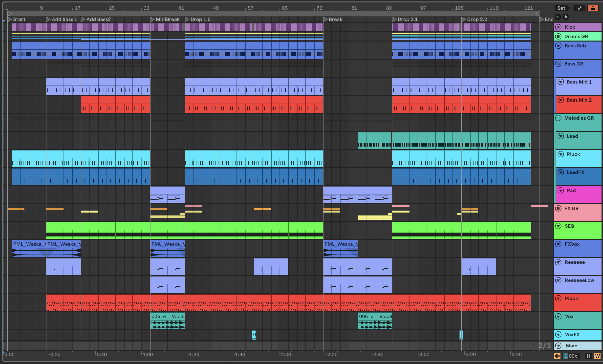Toggle the waveform zoom display button
Viewport: 603px width, 364px height.
557,356
